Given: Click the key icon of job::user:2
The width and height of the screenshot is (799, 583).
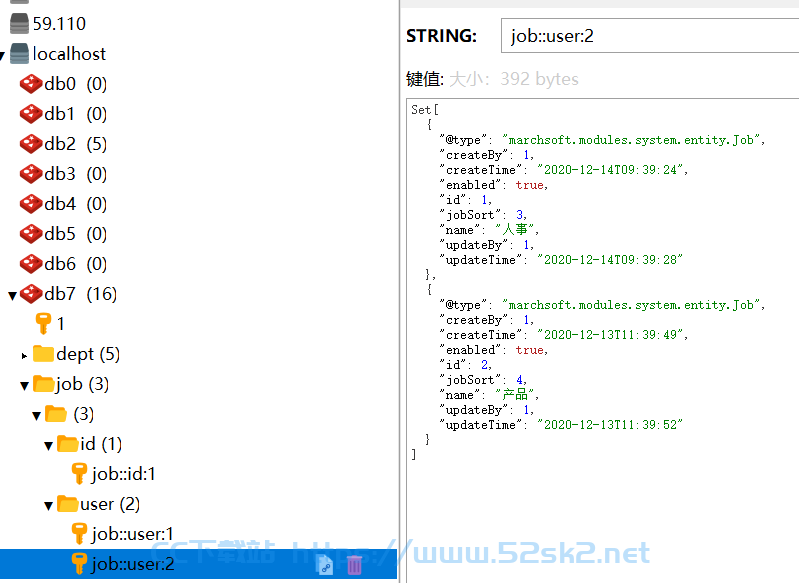Looking at the screenshot, I should tap(79, 564).
